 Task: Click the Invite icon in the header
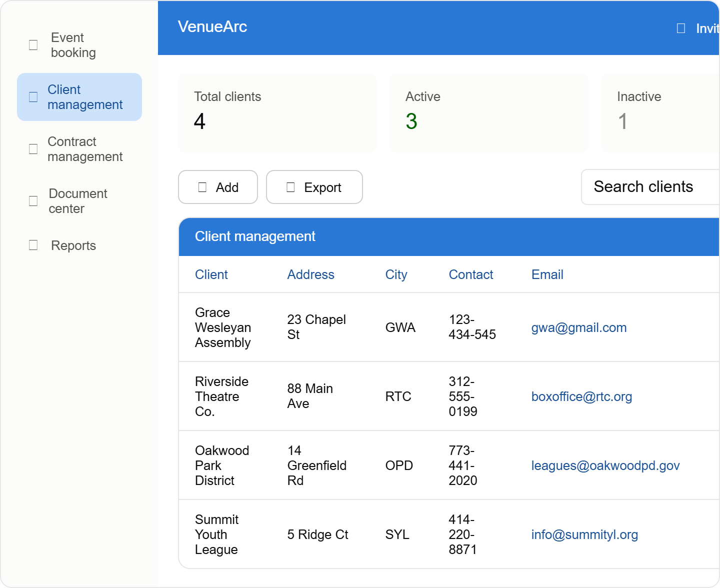point(681,28)
